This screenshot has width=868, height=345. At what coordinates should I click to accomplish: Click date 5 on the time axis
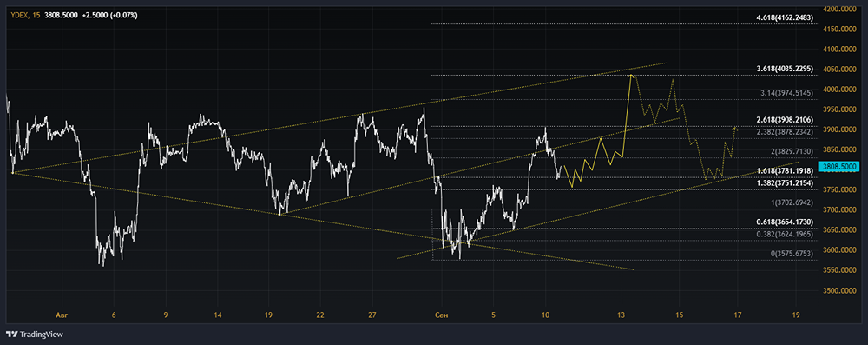click(x=493, y=315)
